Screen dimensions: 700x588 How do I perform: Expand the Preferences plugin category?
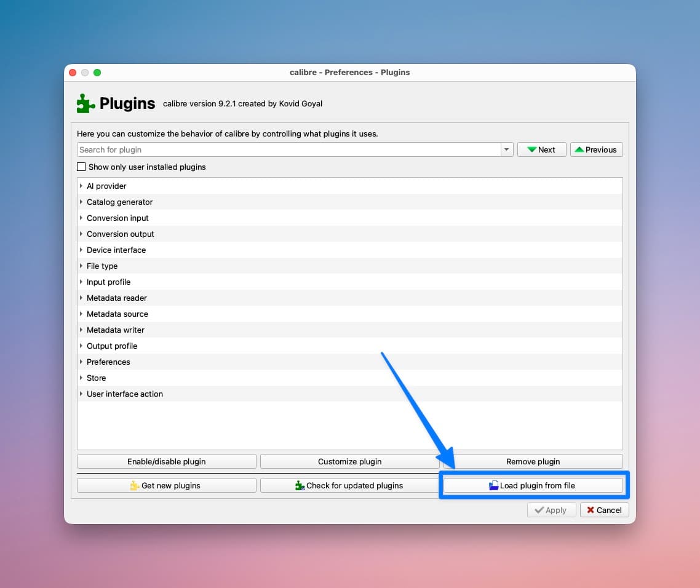(x=81, y=362)
